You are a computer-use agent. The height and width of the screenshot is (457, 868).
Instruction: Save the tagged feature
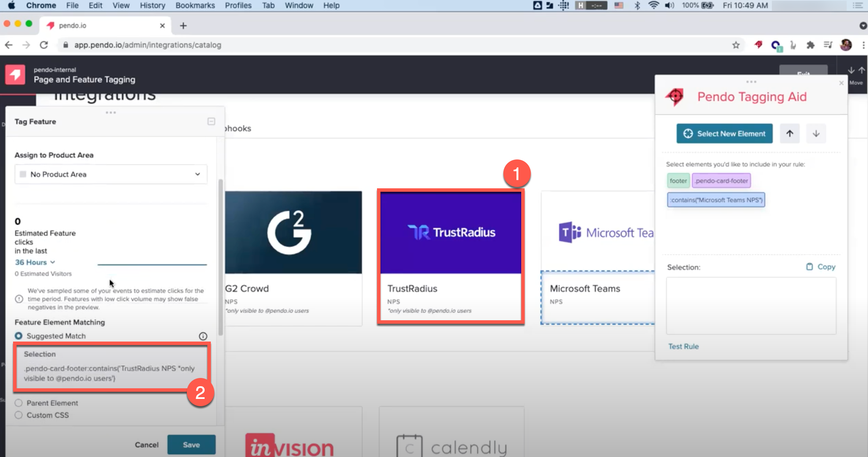191,445
